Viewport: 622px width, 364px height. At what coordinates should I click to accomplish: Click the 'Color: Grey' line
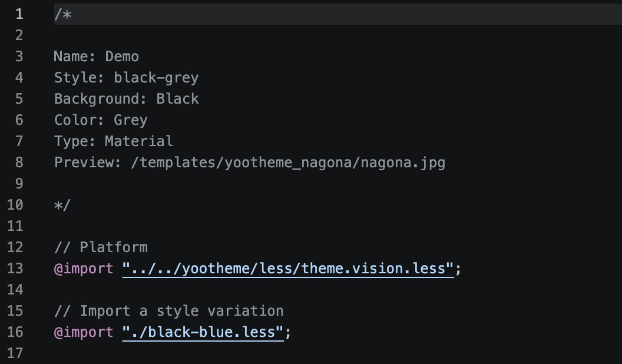coord(101,120)
